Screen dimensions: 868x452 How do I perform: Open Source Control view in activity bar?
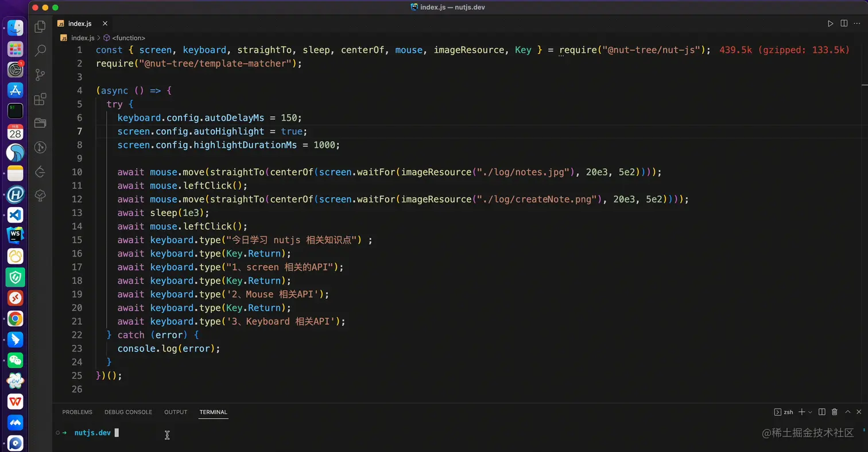click(40, 75)
